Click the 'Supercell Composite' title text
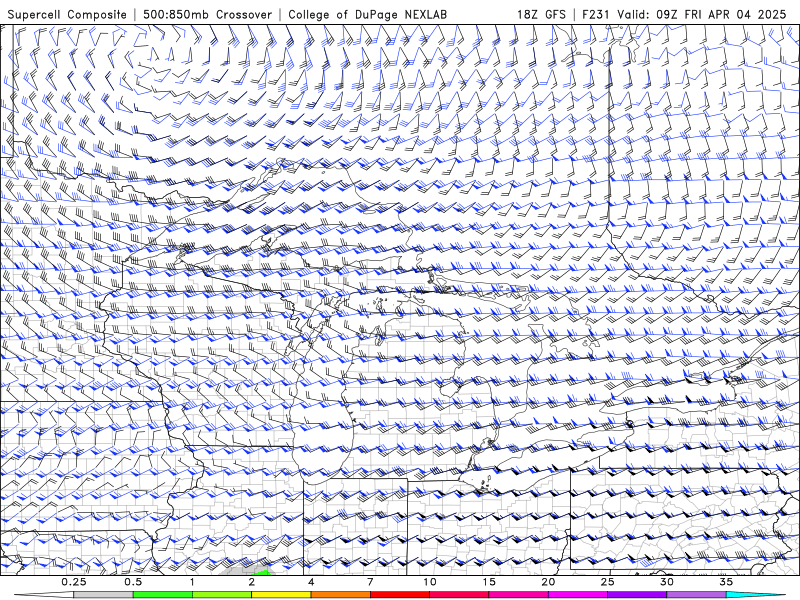 pos(67,14)
